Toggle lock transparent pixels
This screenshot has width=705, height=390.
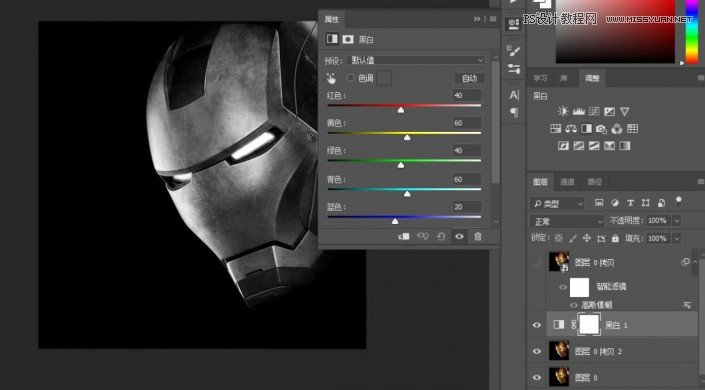(x=558, y=238)
